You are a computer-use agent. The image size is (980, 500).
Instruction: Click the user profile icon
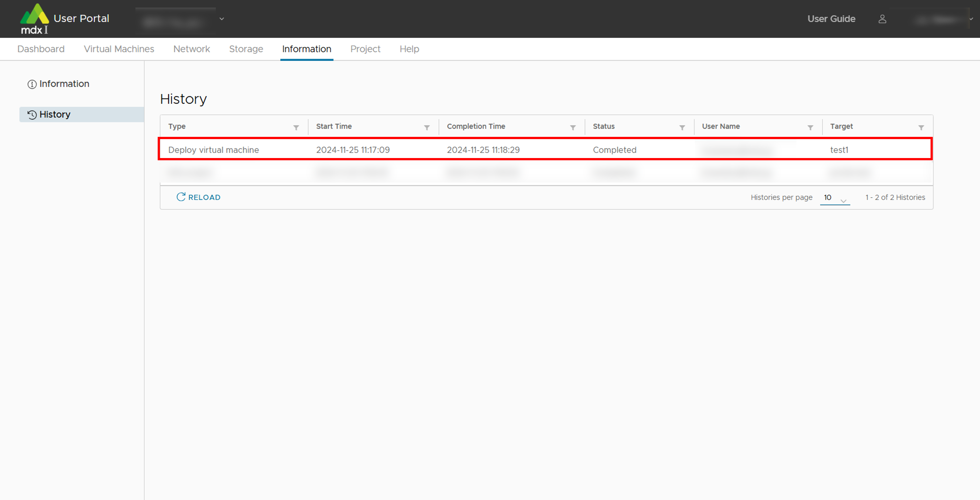[882, 19]
